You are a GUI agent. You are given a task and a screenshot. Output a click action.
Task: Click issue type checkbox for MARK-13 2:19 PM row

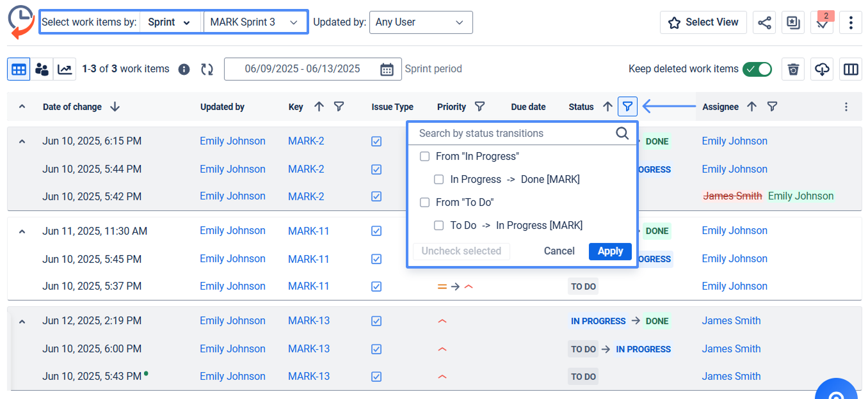coord(376,321)
